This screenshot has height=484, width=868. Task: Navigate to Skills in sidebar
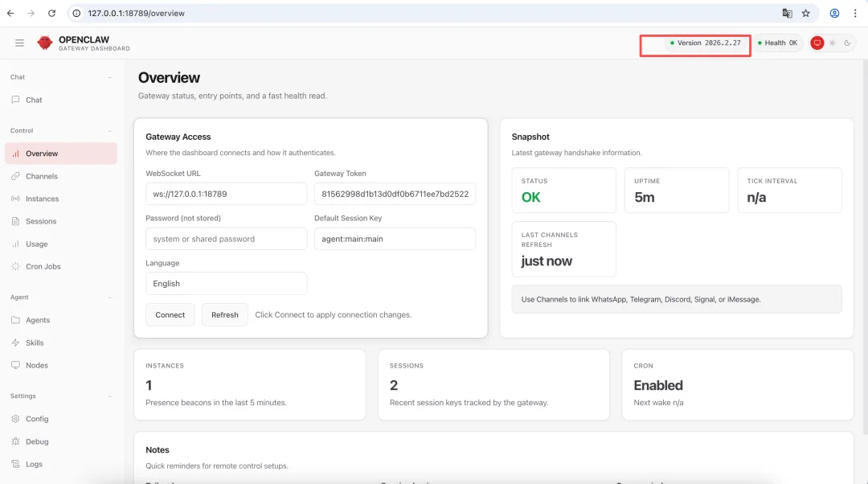pos(35,342)
